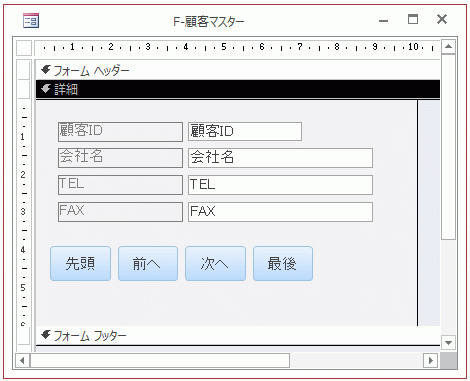Click the form header section selector box

pos(24,70)
